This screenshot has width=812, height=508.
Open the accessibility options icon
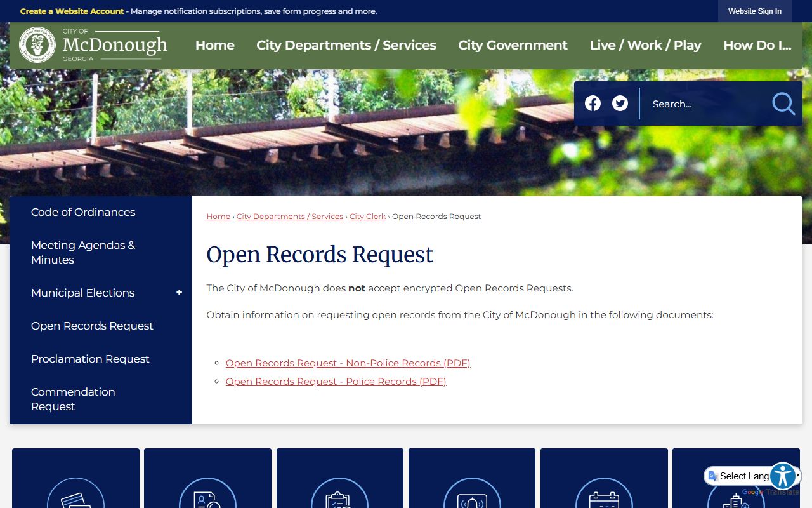(x=783, y=476)
